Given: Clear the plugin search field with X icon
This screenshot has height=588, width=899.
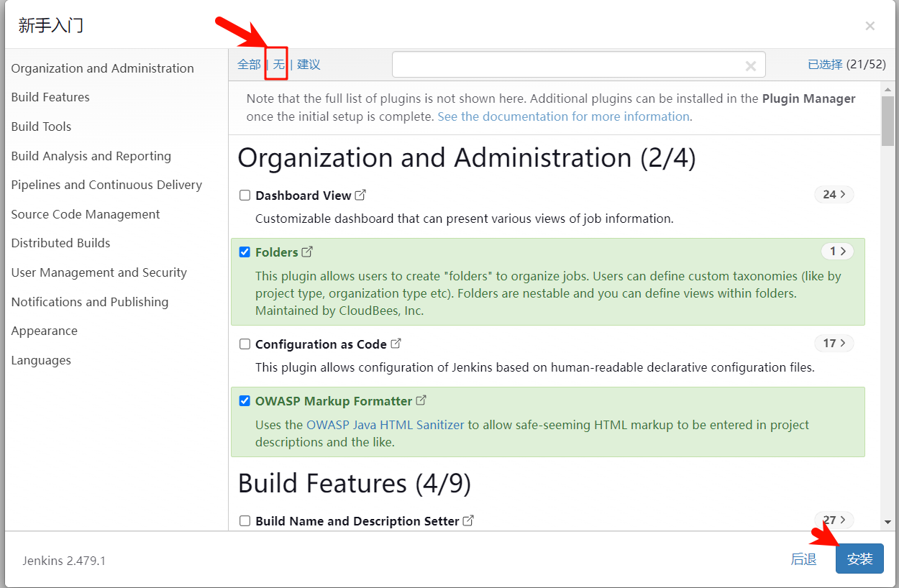Looking at the screenshot, I should [751, 65].
